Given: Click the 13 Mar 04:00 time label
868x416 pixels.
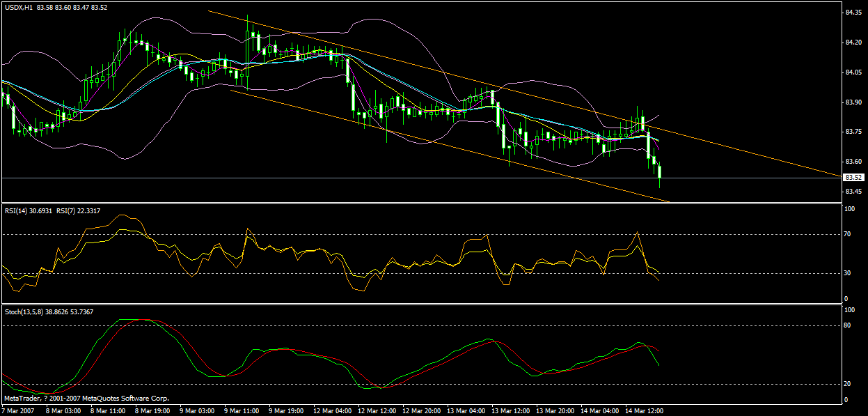Looking at the screenshot, I should [x=466, y=411].
